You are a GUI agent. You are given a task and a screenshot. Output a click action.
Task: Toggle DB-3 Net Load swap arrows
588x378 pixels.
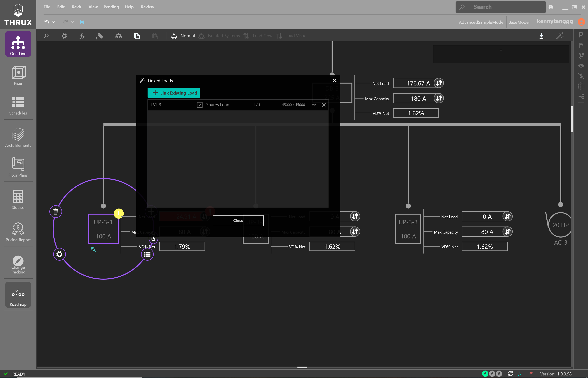tap(439, 83)
